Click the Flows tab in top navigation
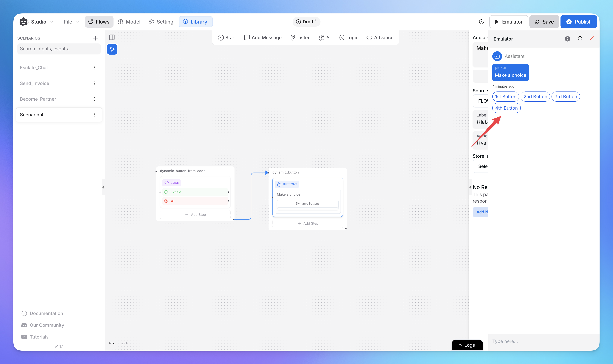Image resolution: width=613 pixels, height=364 pixels. tap(99, 21)
